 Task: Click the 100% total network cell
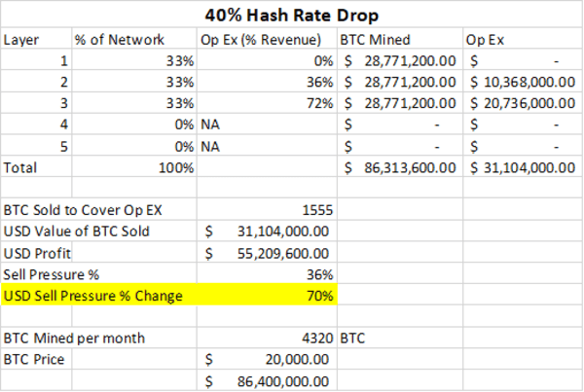pos(134,167)
